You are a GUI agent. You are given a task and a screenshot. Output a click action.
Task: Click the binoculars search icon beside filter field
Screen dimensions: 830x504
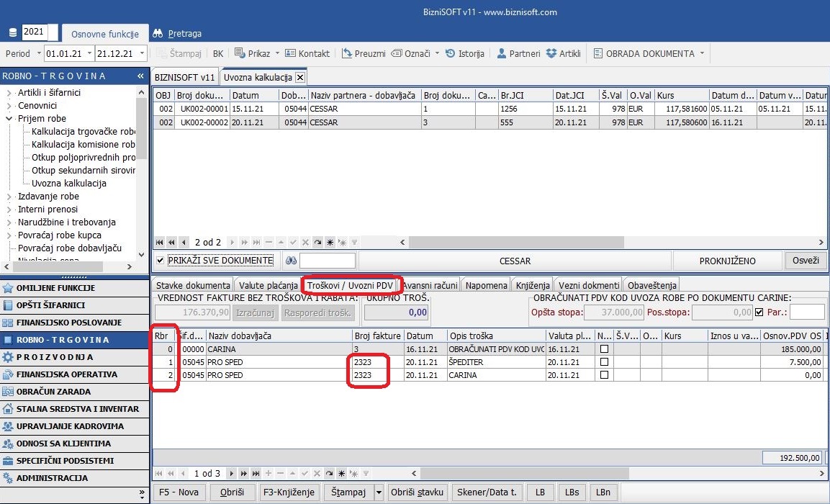(292, 261)
